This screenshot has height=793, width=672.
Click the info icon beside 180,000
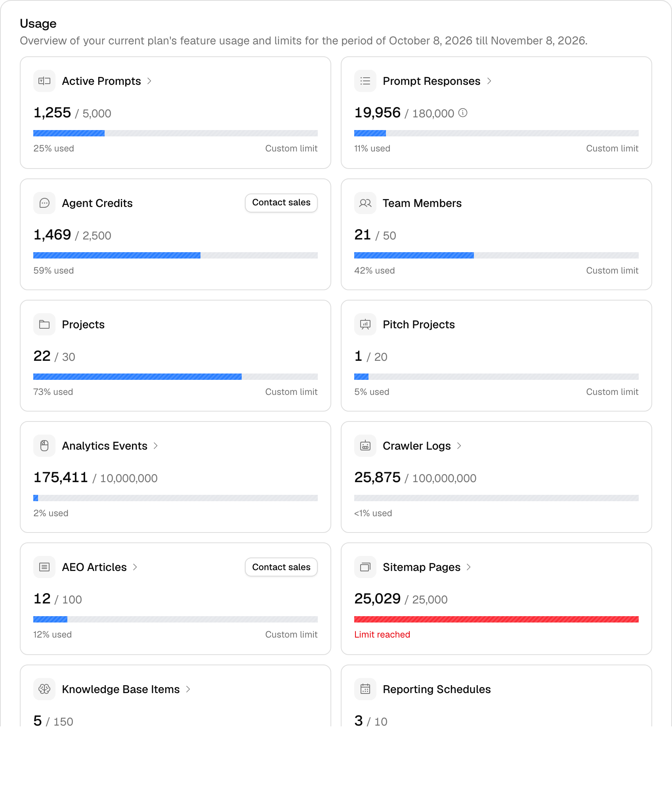click(463, 113)
